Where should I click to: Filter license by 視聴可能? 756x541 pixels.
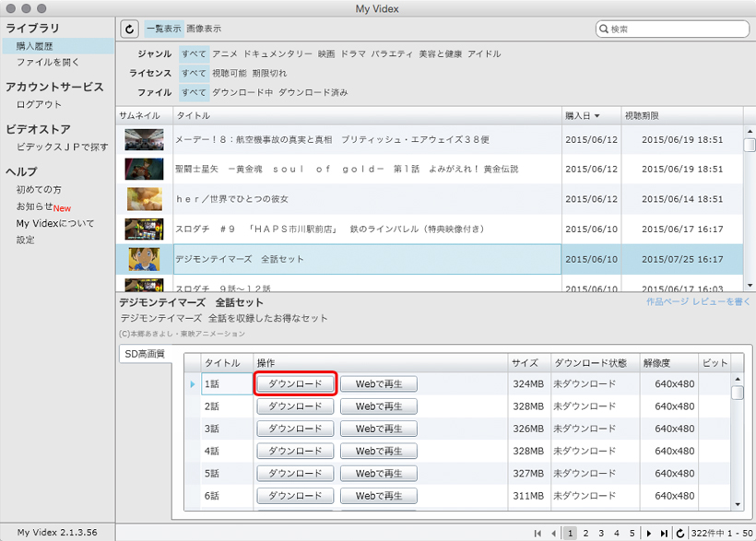coord(230,74)
